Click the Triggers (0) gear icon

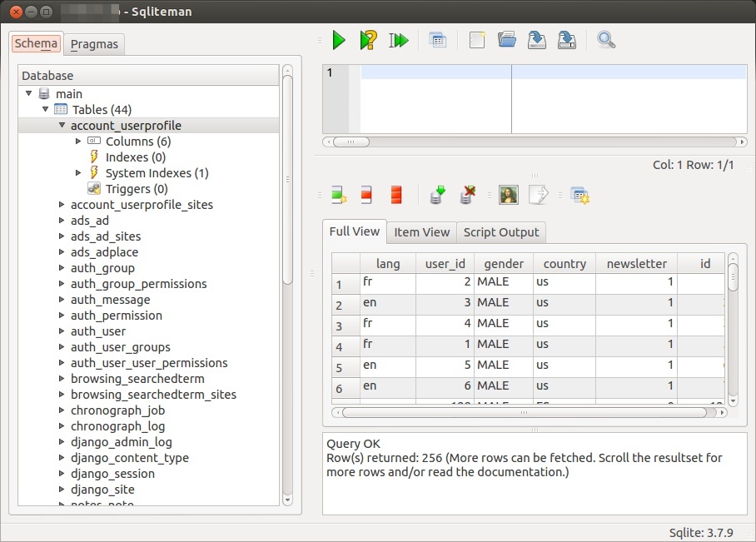point(94,188)
